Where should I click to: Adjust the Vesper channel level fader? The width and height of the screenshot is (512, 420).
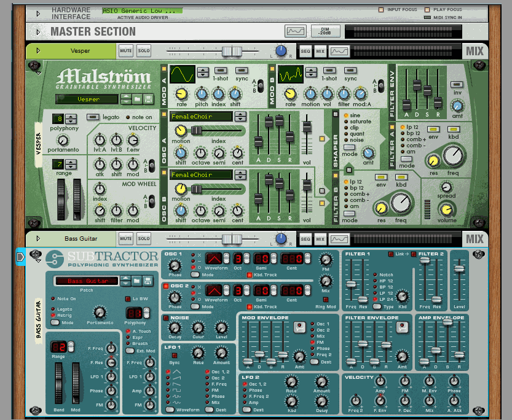232,51
